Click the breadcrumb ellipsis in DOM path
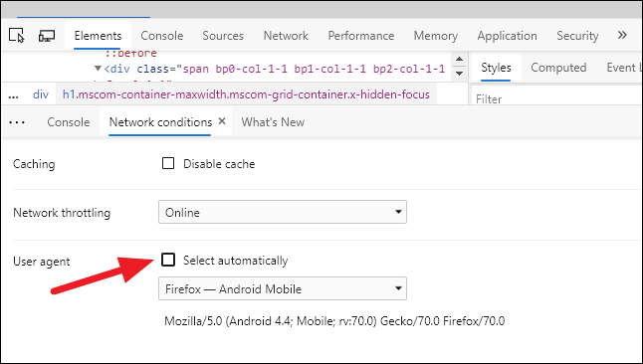Viewport: 643px width, 364px height. tap(14, 96)
